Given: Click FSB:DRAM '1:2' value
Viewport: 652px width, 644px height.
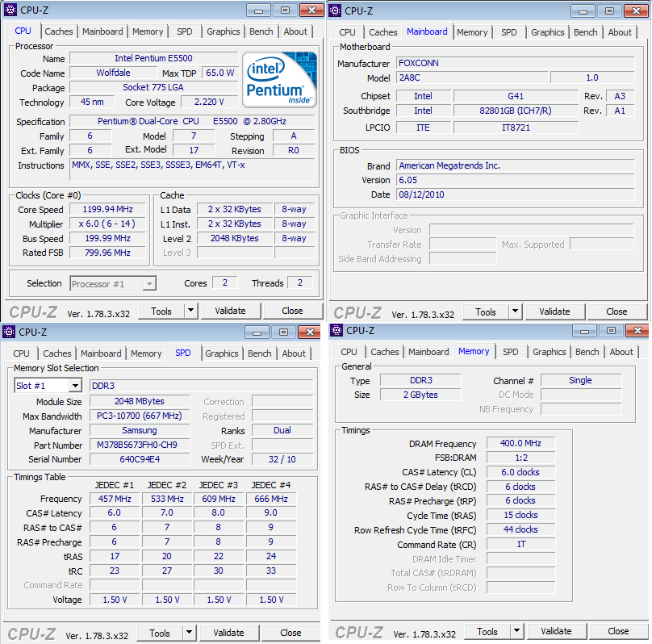Looking at the screenshot, I should [520, 458].
